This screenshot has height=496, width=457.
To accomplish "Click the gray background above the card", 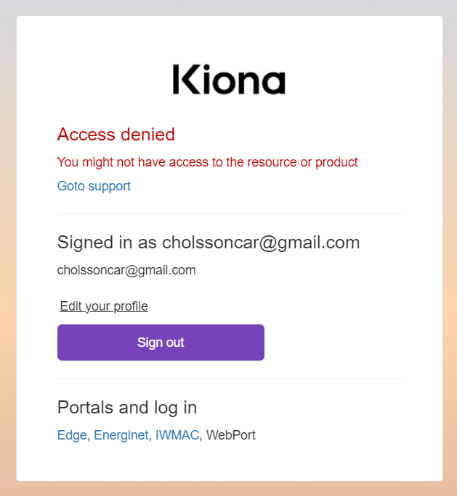I will (228, 7).
